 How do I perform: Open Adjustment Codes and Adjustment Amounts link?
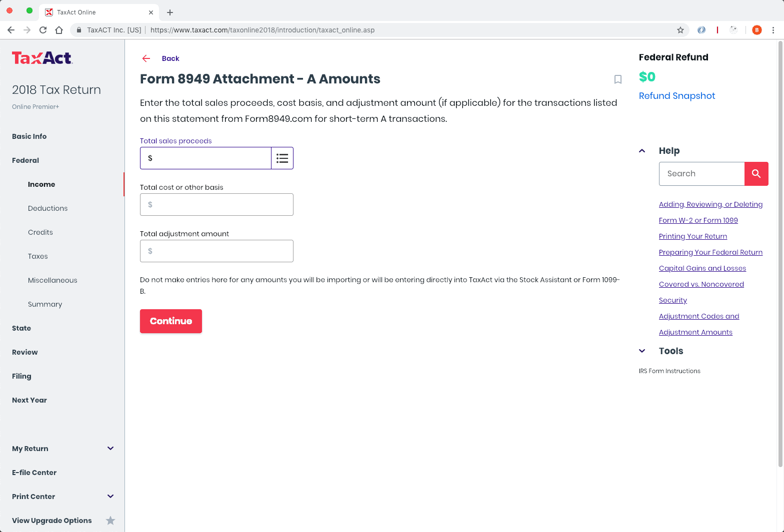[699, 324]
